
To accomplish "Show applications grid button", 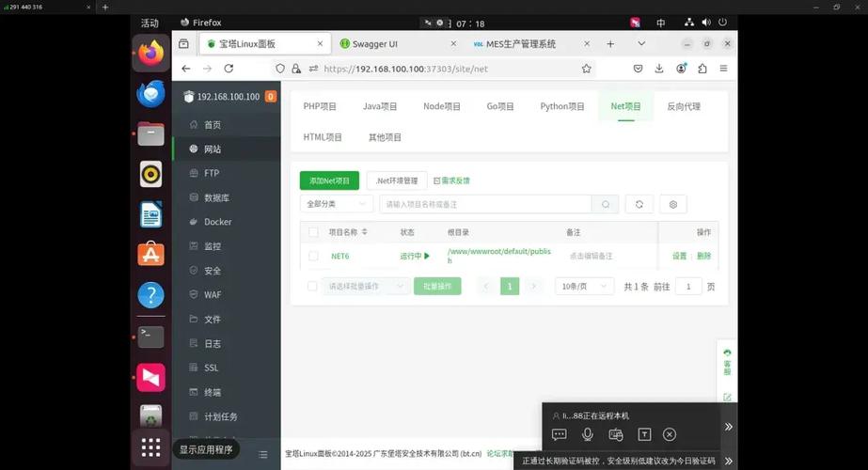I will 150,447.
